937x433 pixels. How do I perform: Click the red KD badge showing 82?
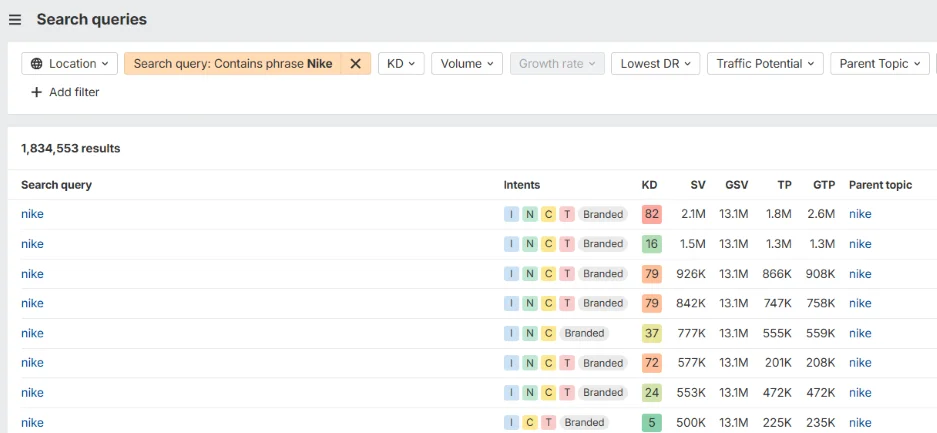coord(652,214)
